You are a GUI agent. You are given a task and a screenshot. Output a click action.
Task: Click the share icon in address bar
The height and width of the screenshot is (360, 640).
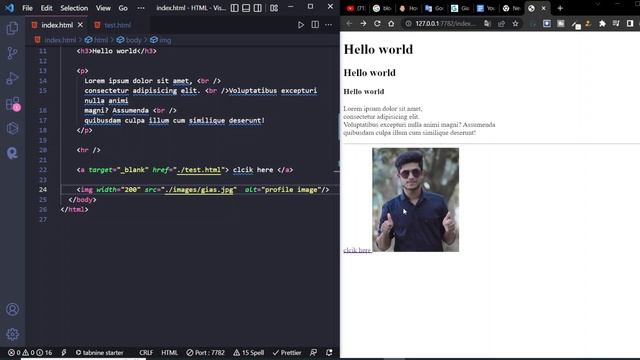pyautogui.click(x=501, y=24)
